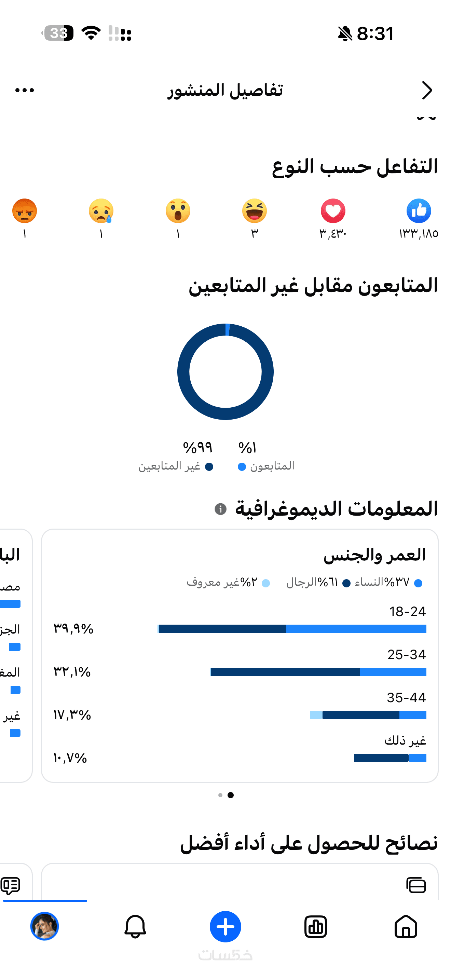The height and width of the screenshot is (980, 451).
Task: Open the notifications bell tab
Action: 135,927
